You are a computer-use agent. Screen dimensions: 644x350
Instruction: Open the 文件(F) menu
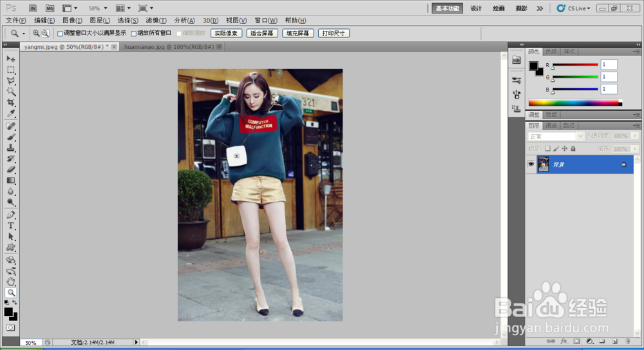16,20
